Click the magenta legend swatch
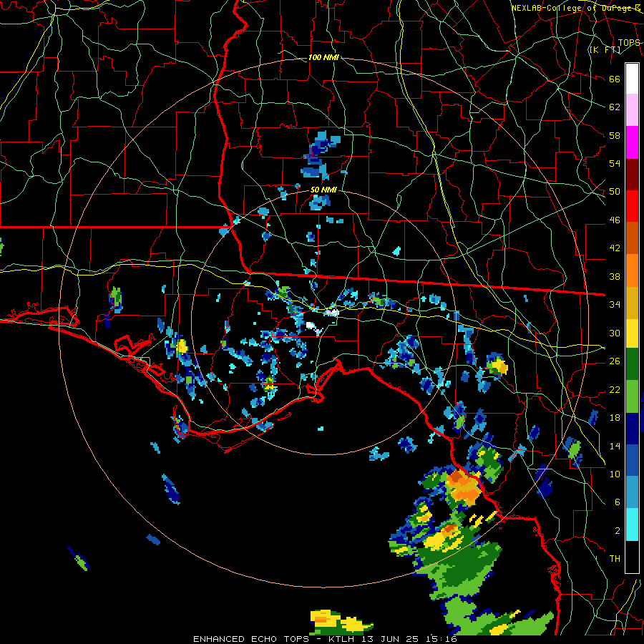Viewport: 644px width, 644px height. tap(632, 142)
